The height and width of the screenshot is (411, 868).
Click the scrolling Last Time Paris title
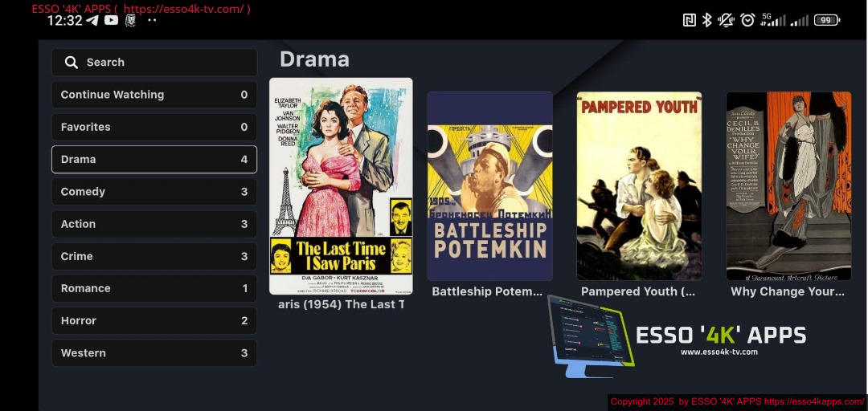341,305
